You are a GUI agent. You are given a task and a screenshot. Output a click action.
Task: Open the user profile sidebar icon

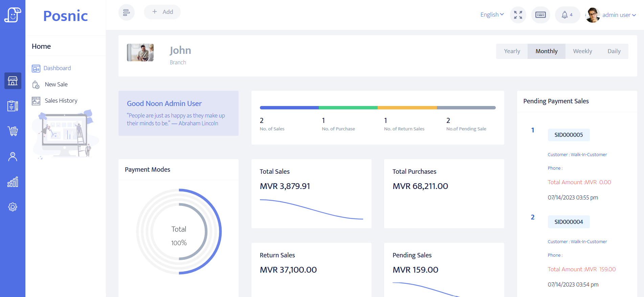point(13,156)
